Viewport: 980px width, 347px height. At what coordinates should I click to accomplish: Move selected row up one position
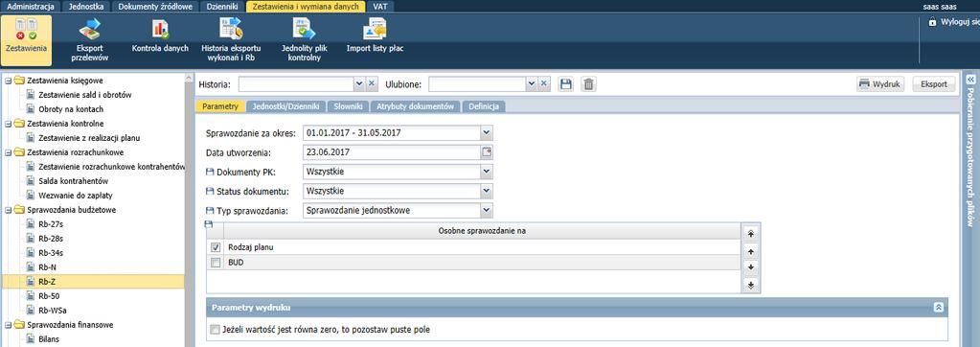[x=751, y=251]
